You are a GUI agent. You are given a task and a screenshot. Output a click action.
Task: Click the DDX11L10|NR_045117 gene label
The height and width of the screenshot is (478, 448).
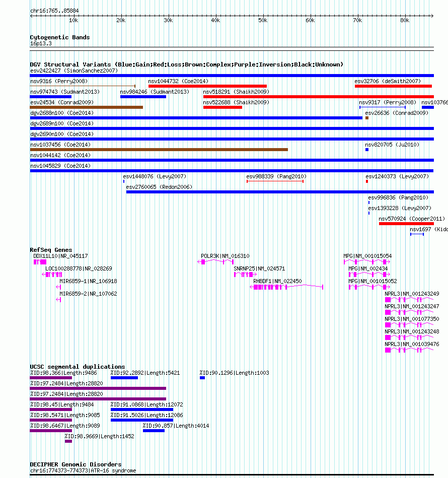60,256
